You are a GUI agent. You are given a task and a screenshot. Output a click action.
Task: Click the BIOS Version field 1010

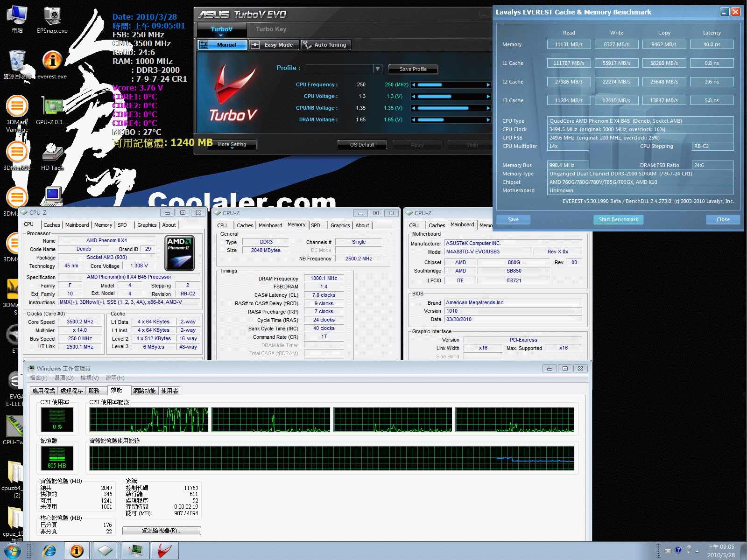[513, 311]
